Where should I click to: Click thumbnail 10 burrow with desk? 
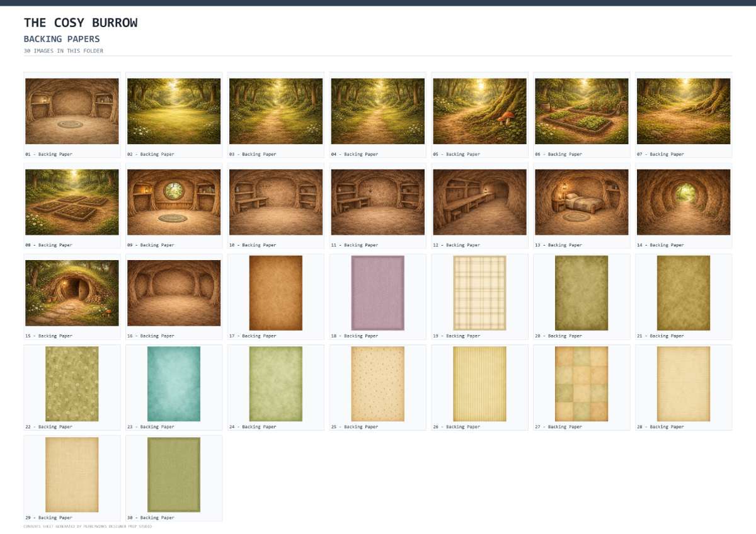click(276, 202)
